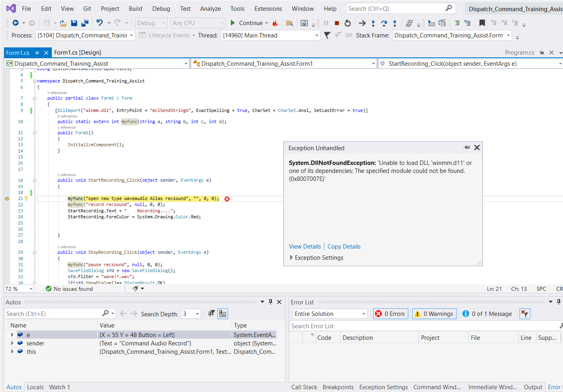Click the Step Out icon

tap(395, 23)
